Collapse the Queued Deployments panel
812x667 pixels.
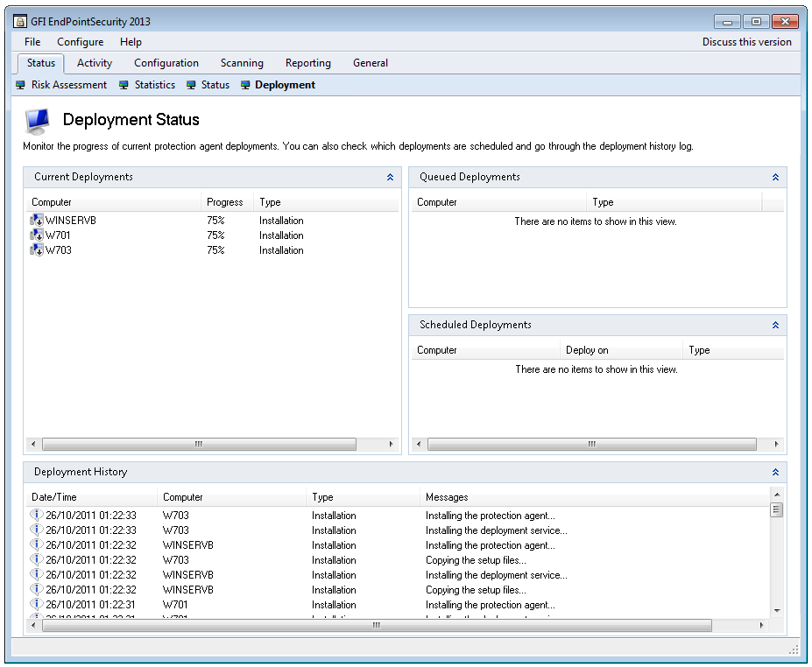(775, 177)
